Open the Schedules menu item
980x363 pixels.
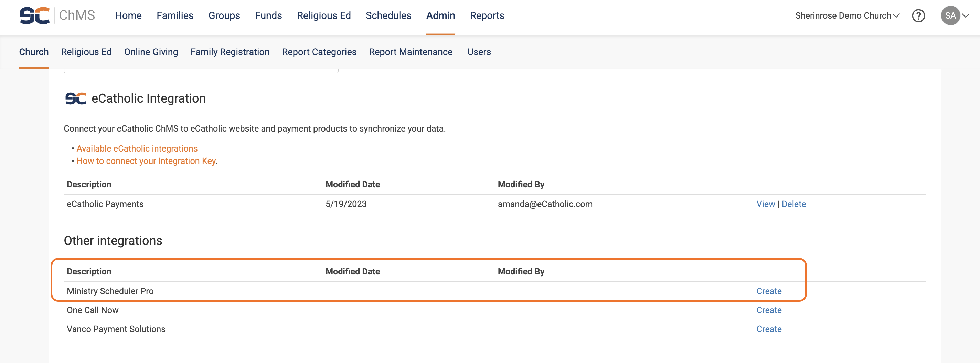388,15
